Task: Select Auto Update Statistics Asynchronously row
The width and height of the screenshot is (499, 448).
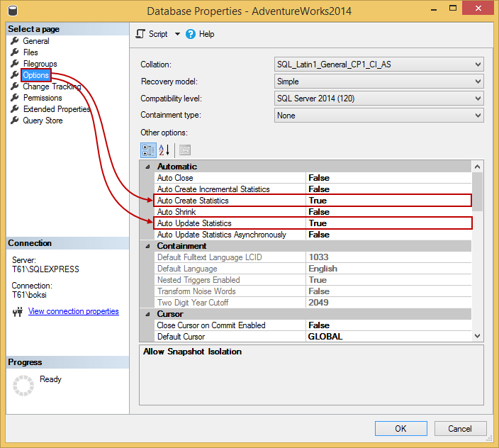Action: click(x=313, y=235)
